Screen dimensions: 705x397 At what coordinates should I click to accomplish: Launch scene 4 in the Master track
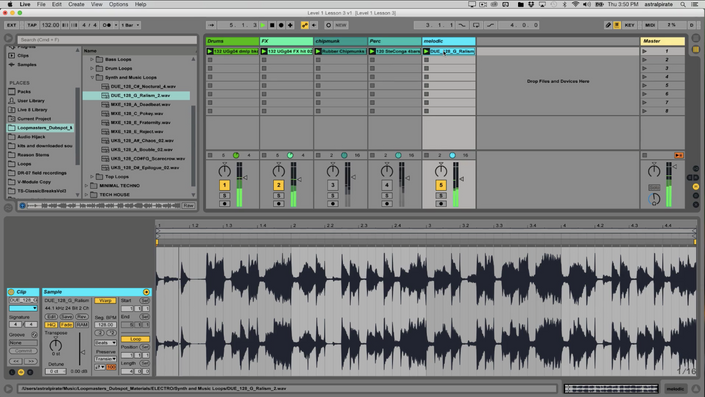645,77
